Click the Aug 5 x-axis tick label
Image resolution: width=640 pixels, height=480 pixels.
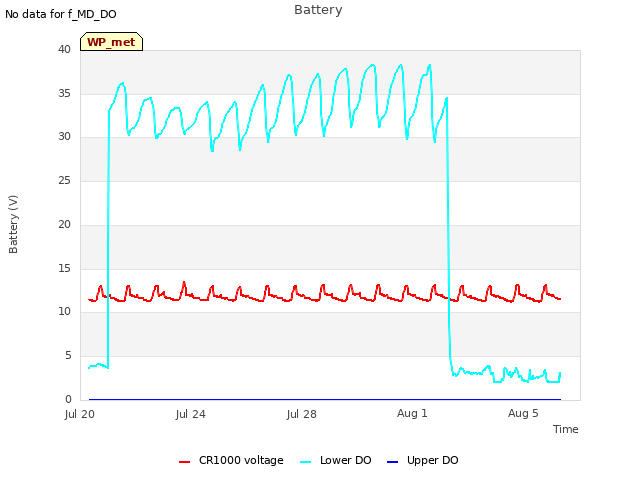(x=523, y=413)
